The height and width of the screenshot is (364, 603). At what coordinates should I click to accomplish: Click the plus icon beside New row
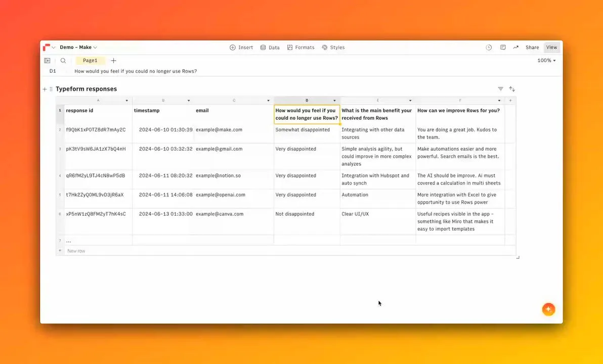(60, 251)
